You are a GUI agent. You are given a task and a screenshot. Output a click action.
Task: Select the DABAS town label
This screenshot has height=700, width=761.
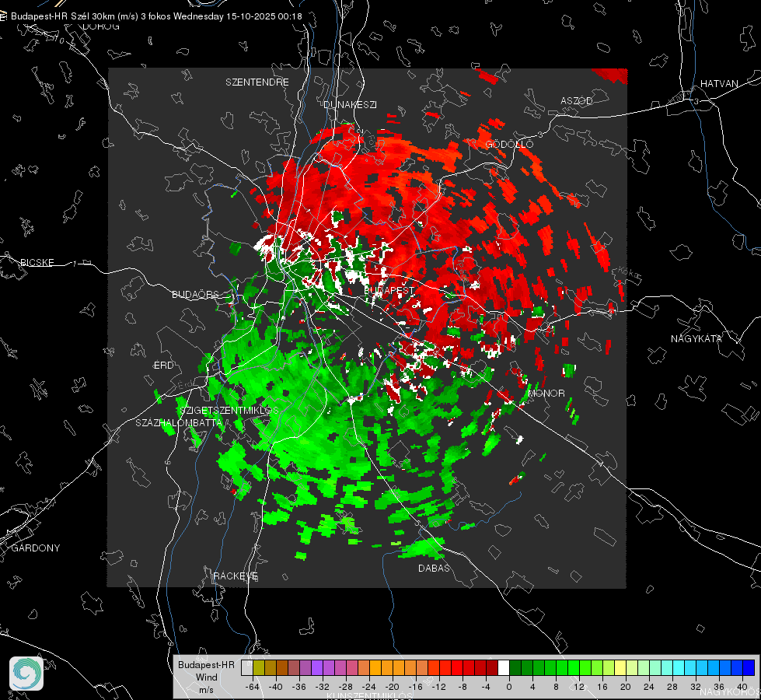435,568
